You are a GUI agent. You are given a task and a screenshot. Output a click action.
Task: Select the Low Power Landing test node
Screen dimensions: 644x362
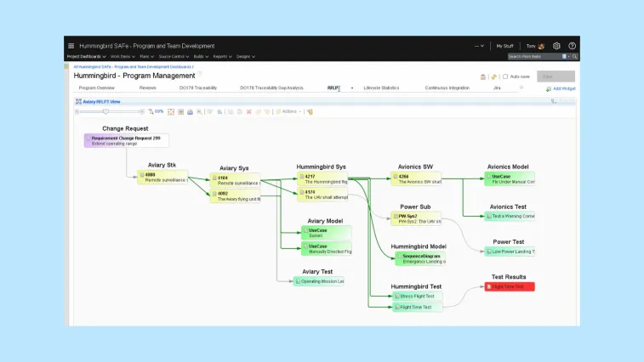point(510,252)
